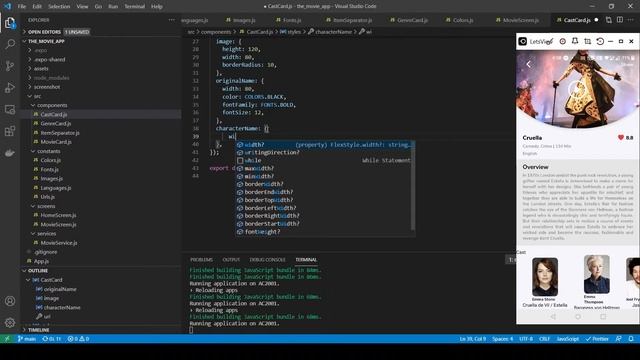The height and width of the screenshot is (360, 640).
Task: Open MovieCard.js in the explorer
Action: pyautogui.click(x=56, y=142)
